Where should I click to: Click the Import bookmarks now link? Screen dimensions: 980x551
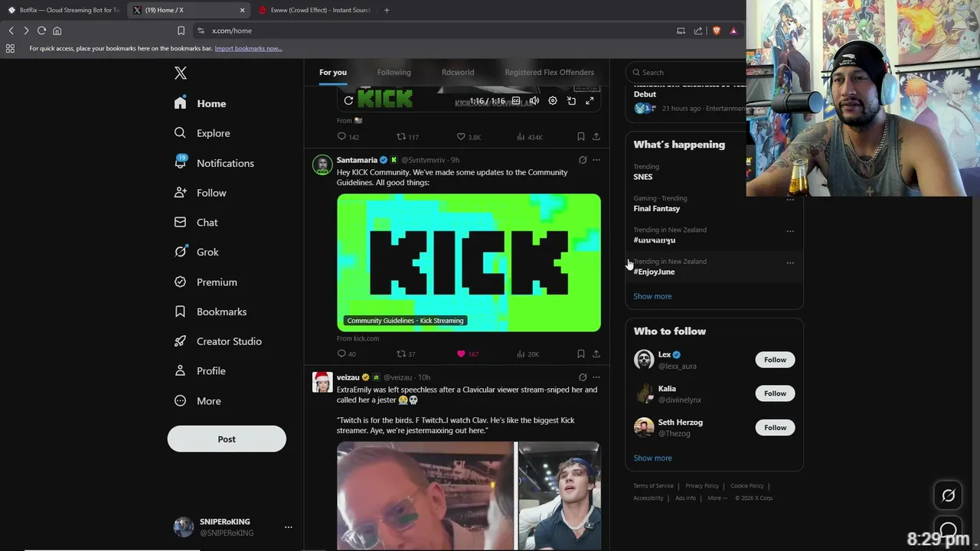point(248,48)
